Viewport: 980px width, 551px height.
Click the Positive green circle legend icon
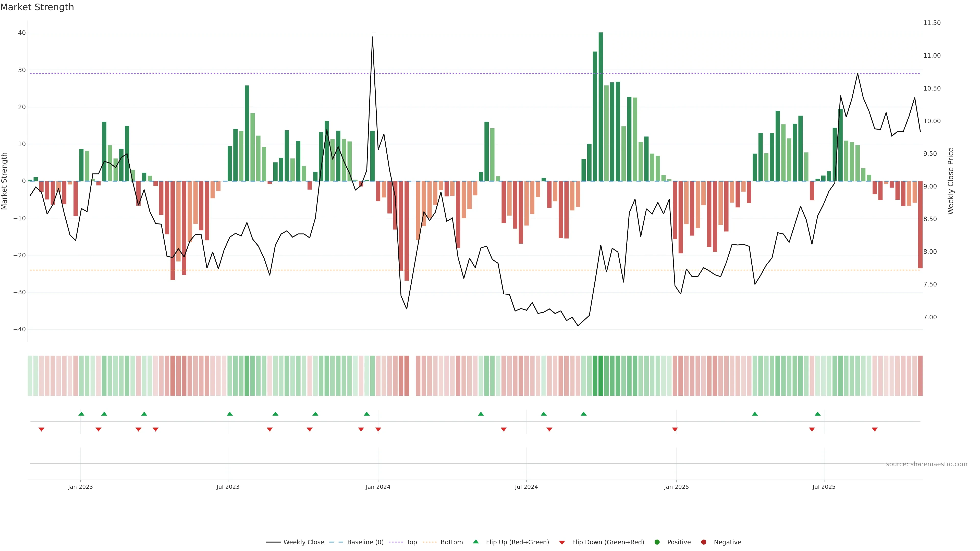(657, 542)
